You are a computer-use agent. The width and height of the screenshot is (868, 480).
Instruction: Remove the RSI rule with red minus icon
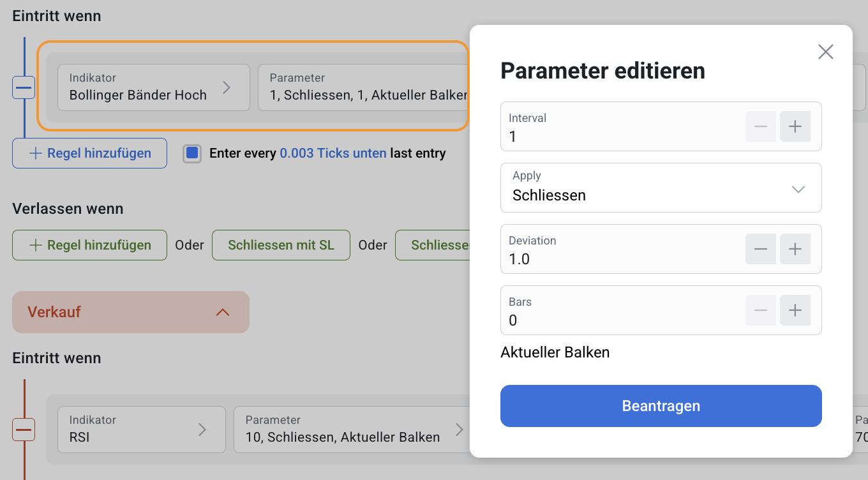[24, 430]
